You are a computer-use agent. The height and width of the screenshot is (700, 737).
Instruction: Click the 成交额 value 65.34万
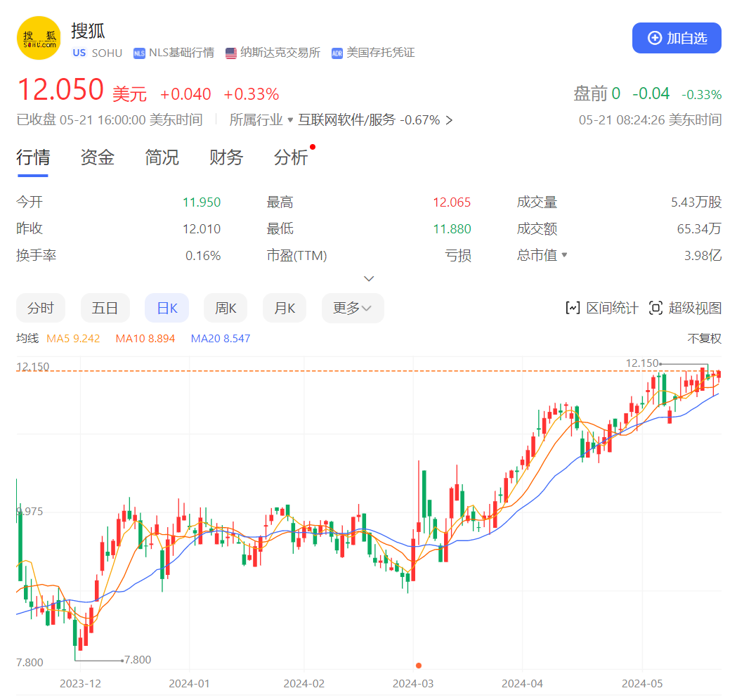(x=699, y=229)
